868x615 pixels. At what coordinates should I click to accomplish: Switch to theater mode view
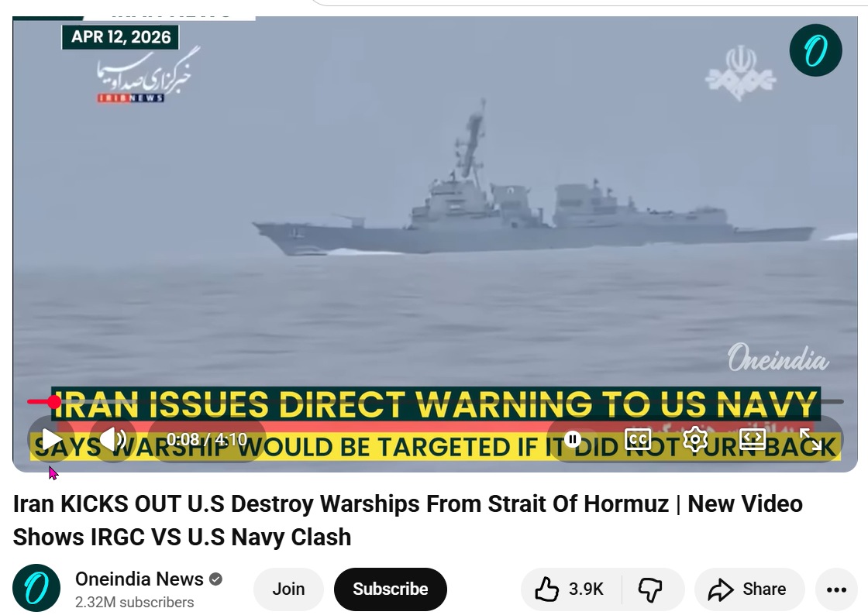(753, 440)
